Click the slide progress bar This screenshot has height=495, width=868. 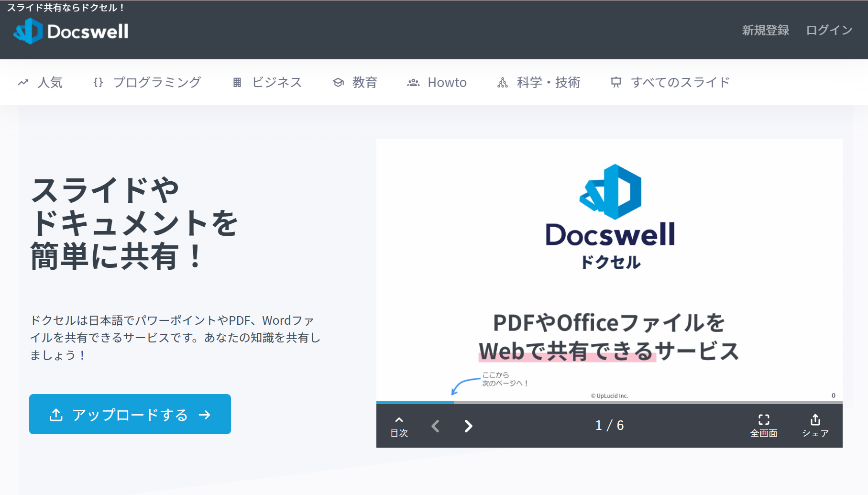click(x=609, y=402)
